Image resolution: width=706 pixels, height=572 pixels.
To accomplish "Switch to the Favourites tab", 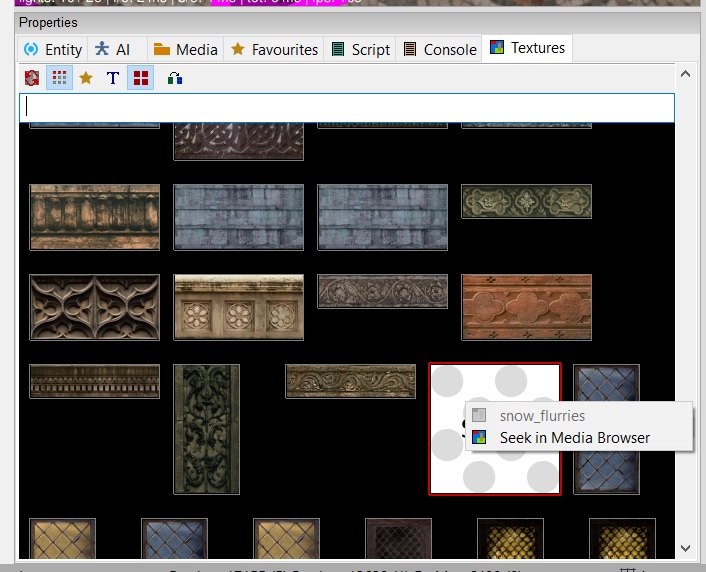I will (x=274, y=49).
